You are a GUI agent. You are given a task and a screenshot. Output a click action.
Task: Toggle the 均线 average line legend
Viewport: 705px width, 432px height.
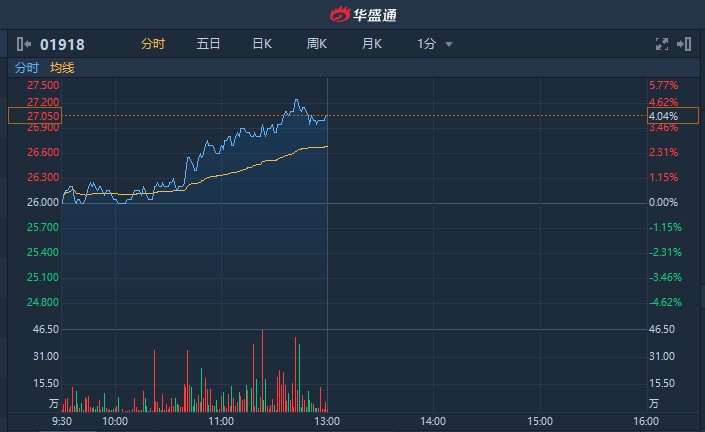[x=62, y=68]
